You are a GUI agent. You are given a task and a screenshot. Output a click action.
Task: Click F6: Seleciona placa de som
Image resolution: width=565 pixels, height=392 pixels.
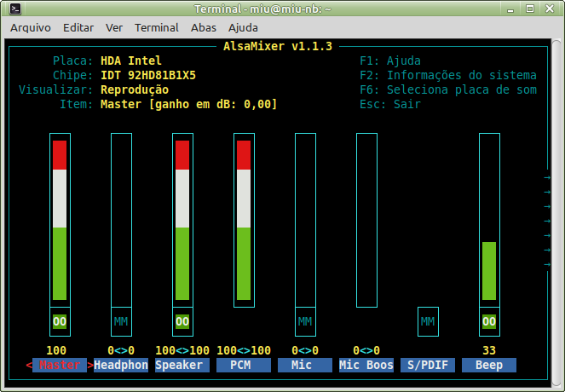[x=448, y=89]
